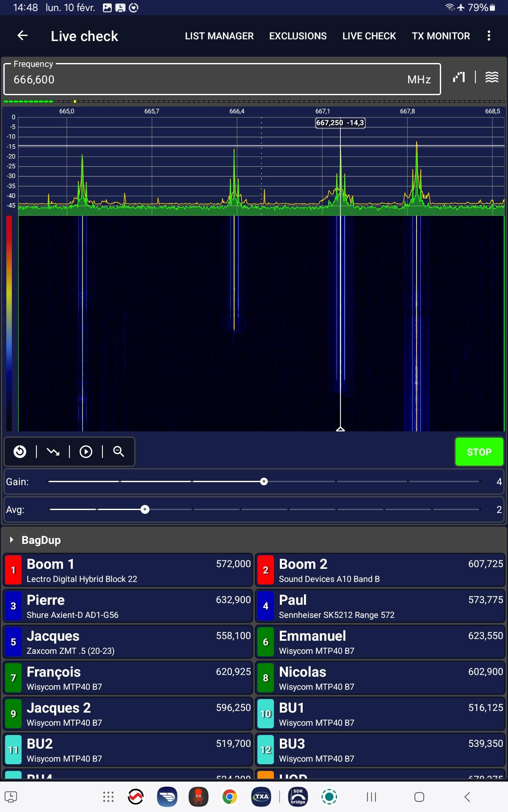Select the Boom 1 channel card

(128, 570)
